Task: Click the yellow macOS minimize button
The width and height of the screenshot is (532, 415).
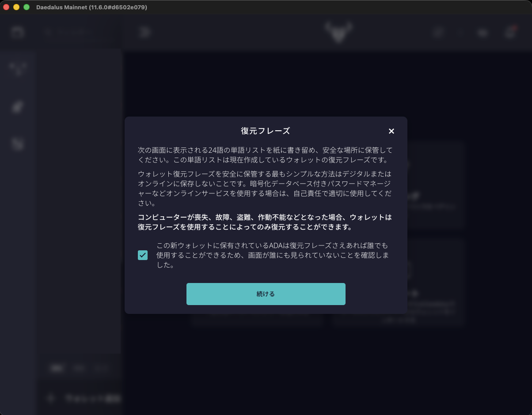Action: (x=16, y=7)
